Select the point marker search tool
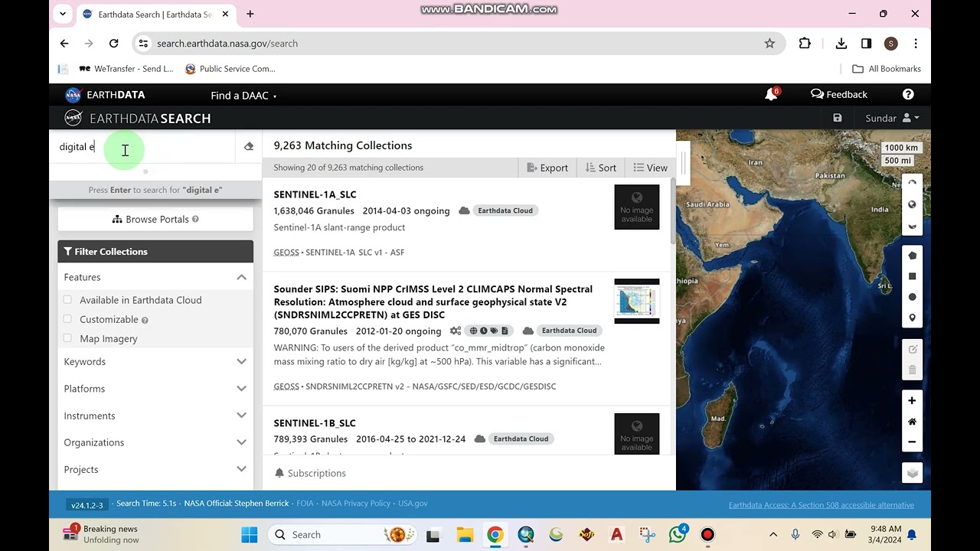The width and height of the screenshot is (980, 551). (912, 318)
